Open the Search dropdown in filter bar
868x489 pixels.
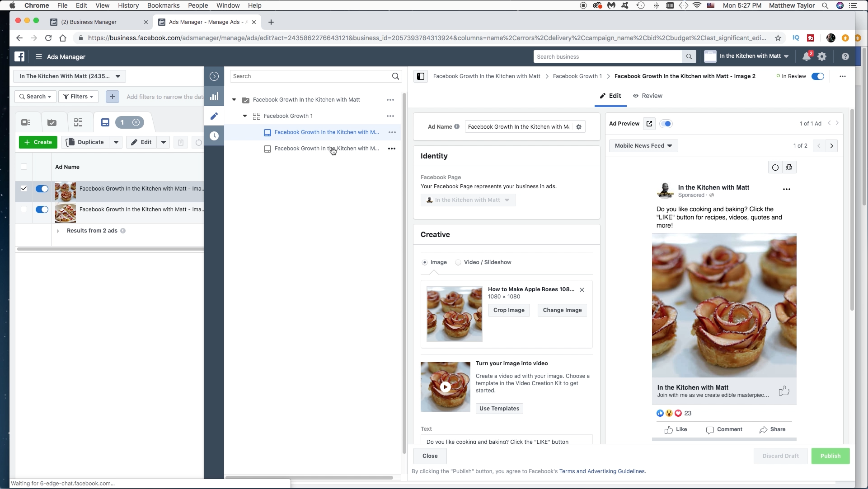coord(35,97)
